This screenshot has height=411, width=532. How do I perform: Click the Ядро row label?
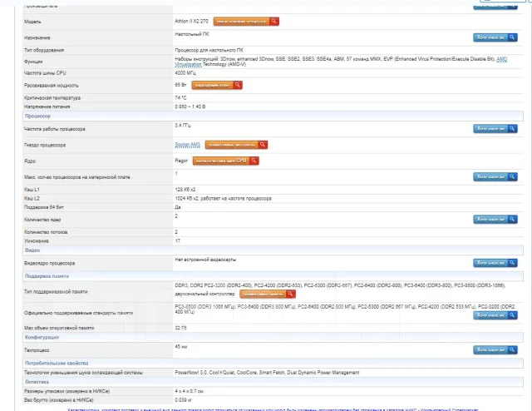[x=30, y=161]
